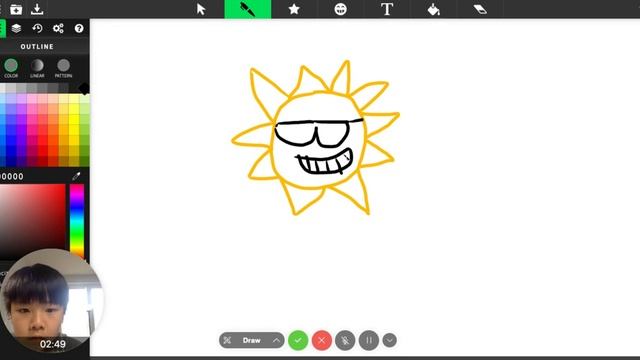The image size is (640, 360).
Task: Expand the chevron next to Draw
Action: point(276,340)
